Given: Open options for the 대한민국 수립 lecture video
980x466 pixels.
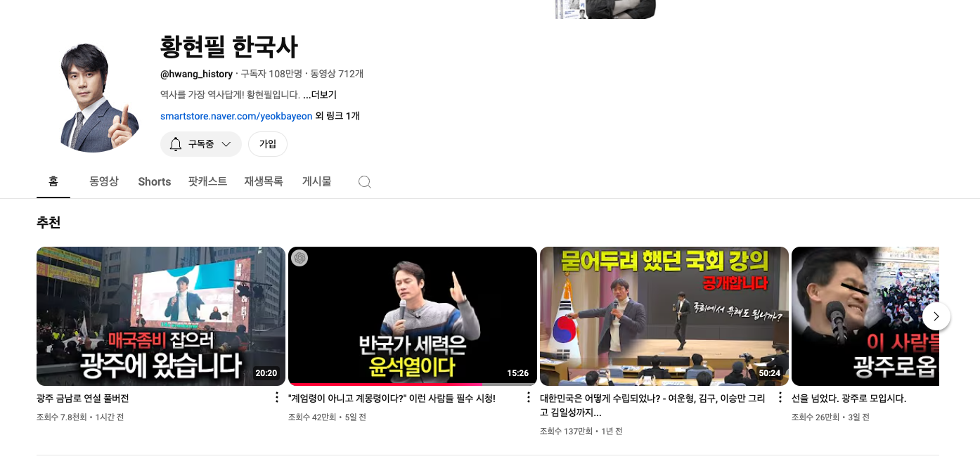Looking at the screenshot, I should [780, 397].
